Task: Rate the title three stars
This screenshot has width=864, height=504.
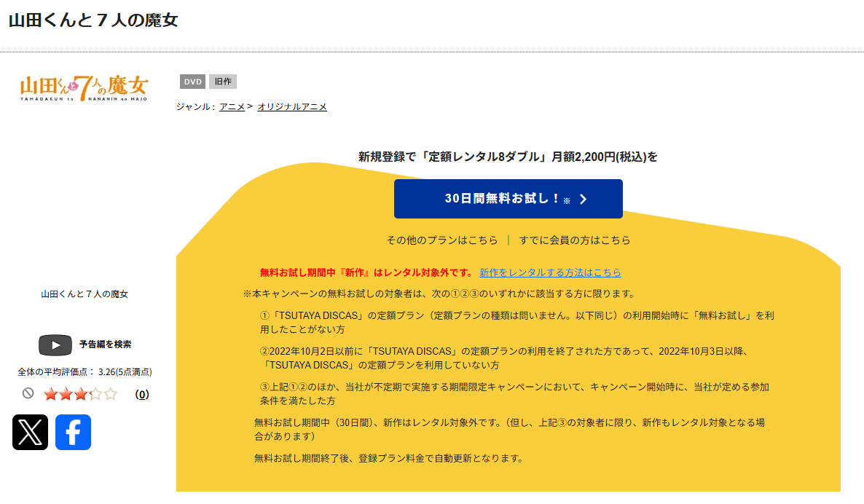Action: point(80,394)
